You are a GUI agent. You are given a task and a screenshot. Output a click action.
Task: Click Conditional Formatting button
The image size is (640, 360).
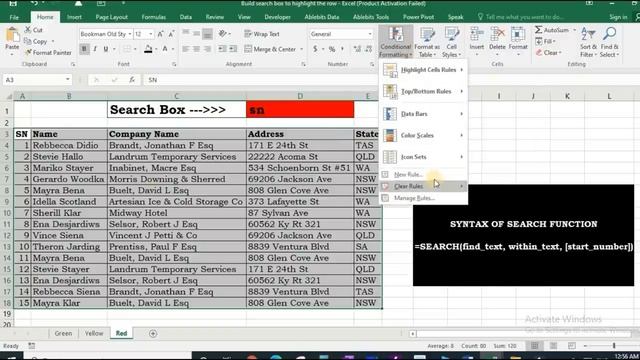[396, 42]
